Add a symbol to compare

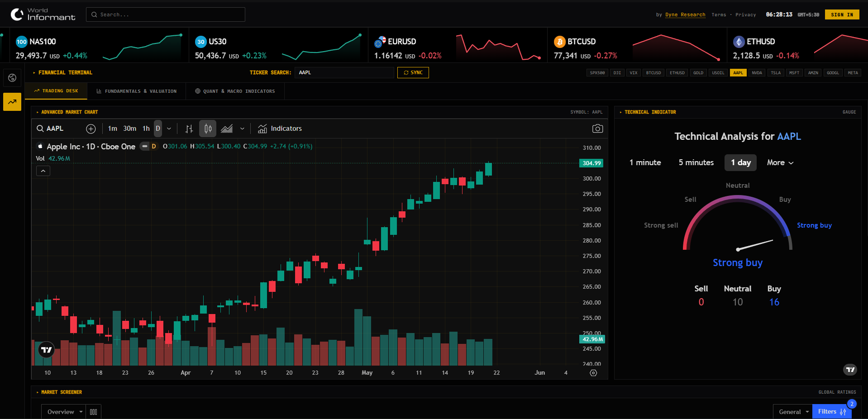(91, 129)
